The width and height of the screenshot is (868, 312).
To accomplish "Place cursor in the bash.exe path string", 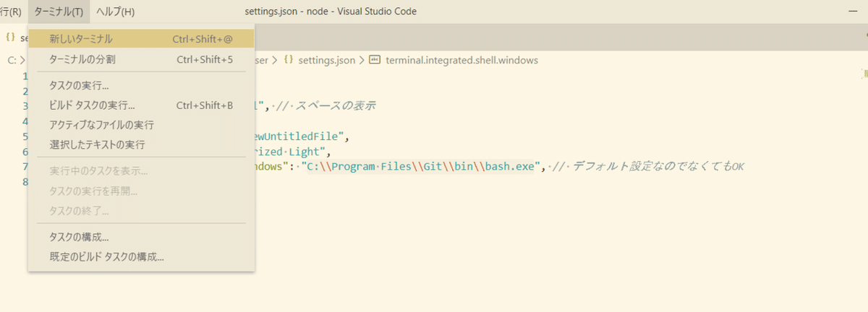I will click(x=422, y=167).
